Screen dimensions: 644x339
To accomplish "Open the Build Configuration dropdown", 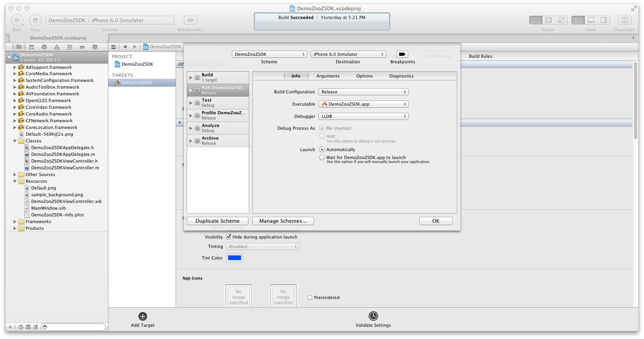I will click(x=363, y=92).
